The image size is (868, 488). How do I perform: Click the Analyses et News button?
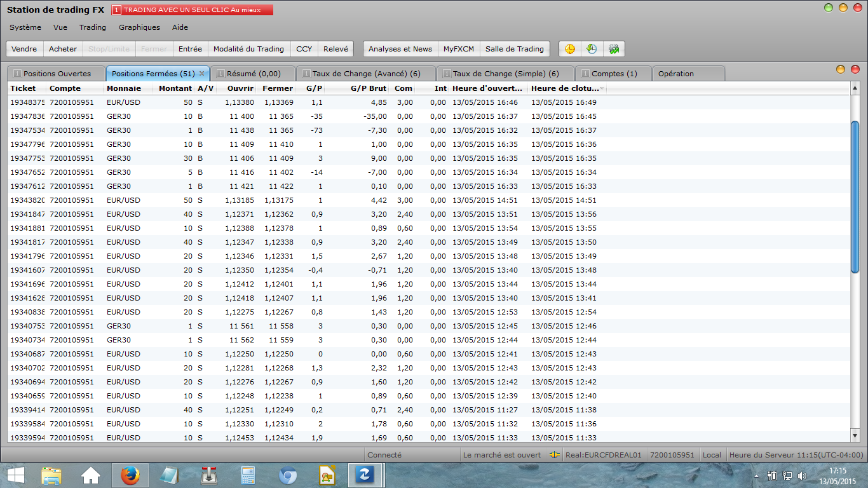coord(400,49)
